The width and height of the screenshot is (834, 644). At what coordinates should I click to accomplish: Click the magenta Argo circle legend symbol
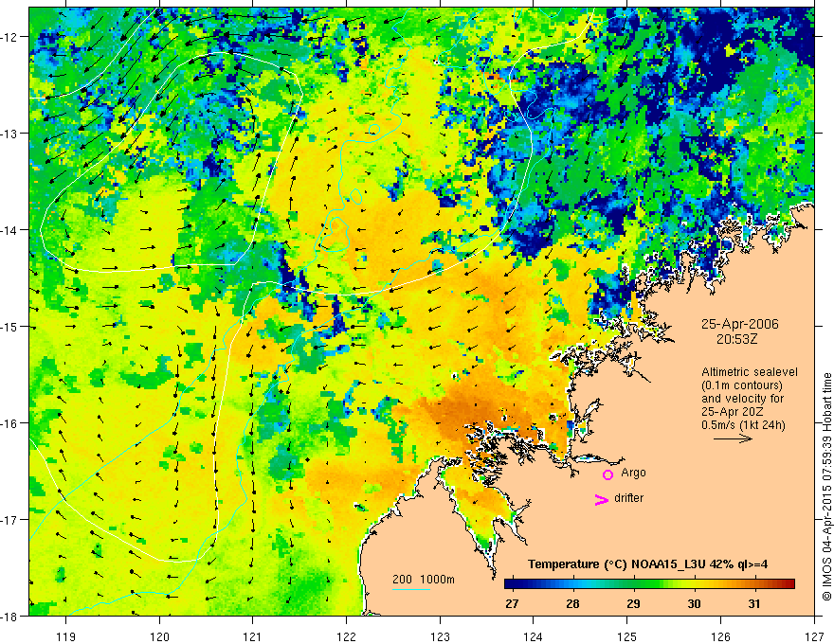607,474
